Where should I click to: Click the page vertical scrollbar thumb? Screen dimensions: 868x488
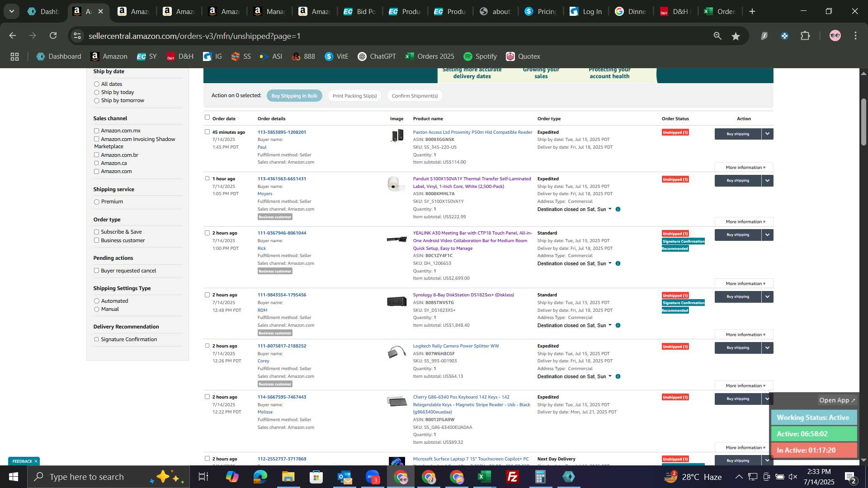click(863, 122)
